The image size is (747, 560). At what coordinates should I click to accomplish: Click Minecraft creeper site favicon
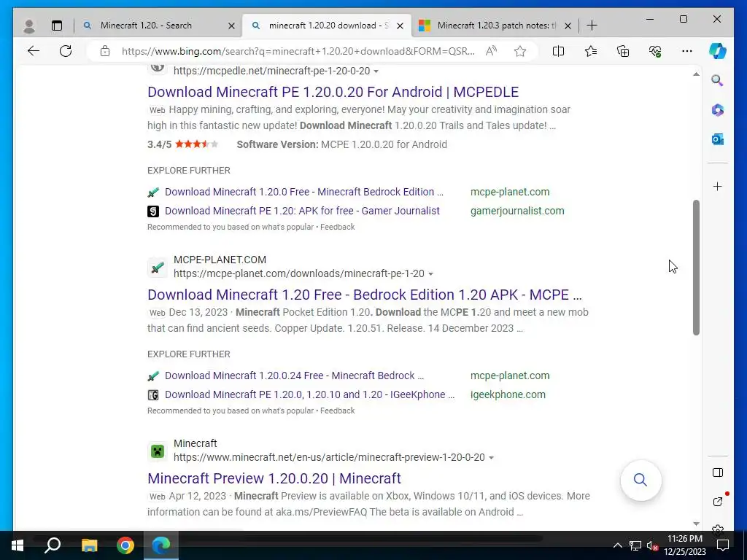coord(158,451)
